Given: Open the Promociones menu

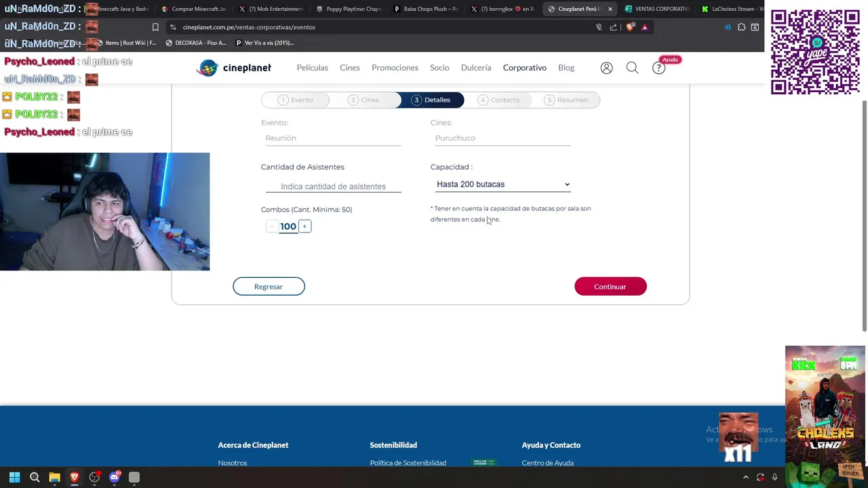Looking at the screenshot, I should [x=395, y=68].
